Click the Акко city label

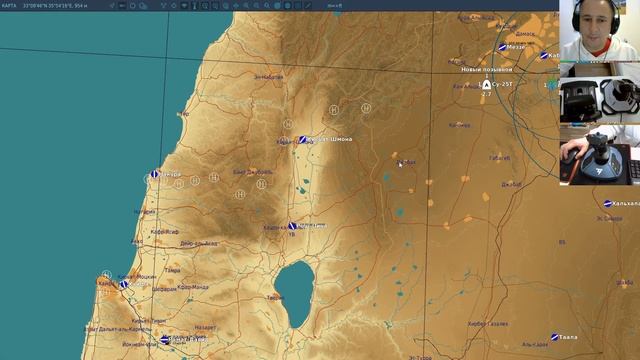[x=137, y=242]
